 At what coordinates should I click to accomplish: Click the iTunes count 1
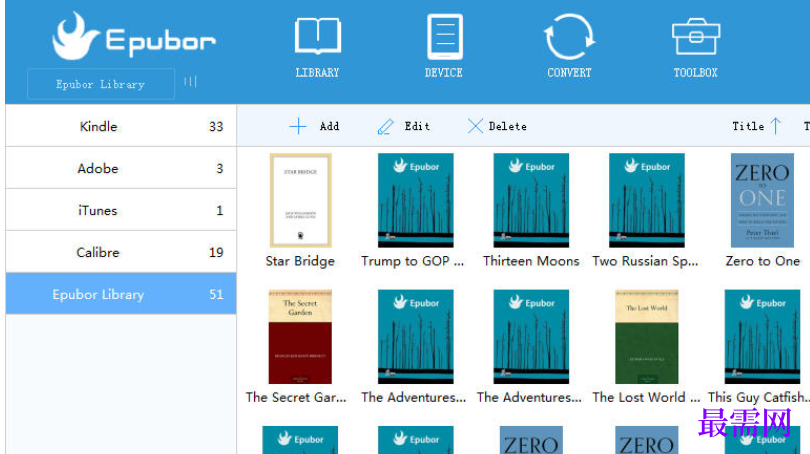[x=220, y=210]
